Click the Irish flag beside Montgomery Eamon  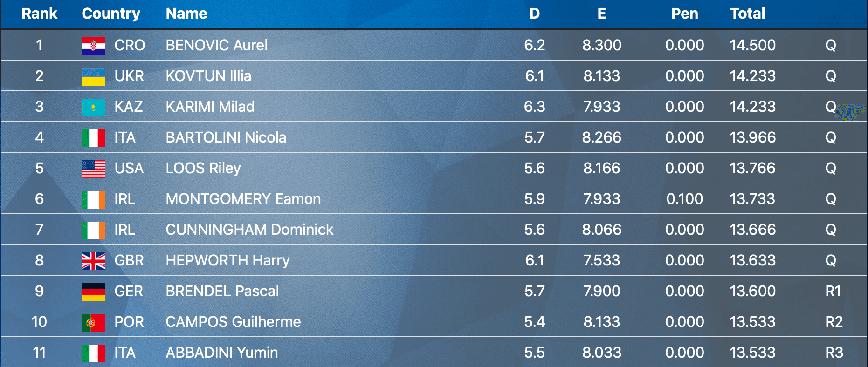[93, 199]
